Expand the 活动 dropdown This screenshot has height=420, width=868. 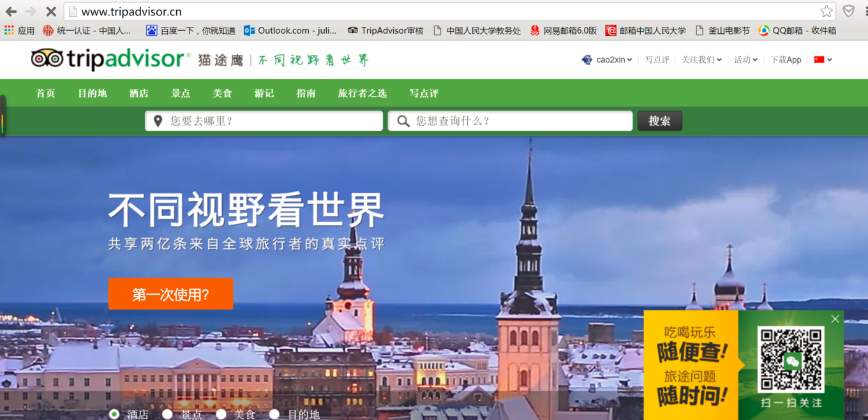(755, 60)
